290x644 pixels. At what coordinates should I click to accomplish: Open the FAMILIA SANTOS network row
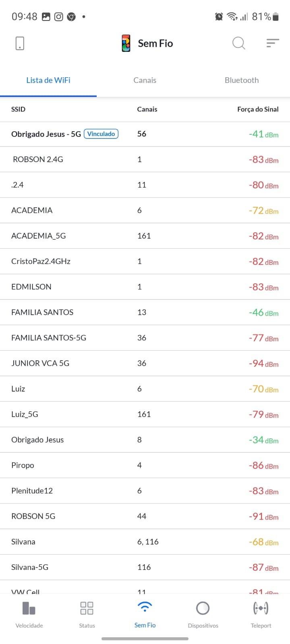[x=42, y=312]
